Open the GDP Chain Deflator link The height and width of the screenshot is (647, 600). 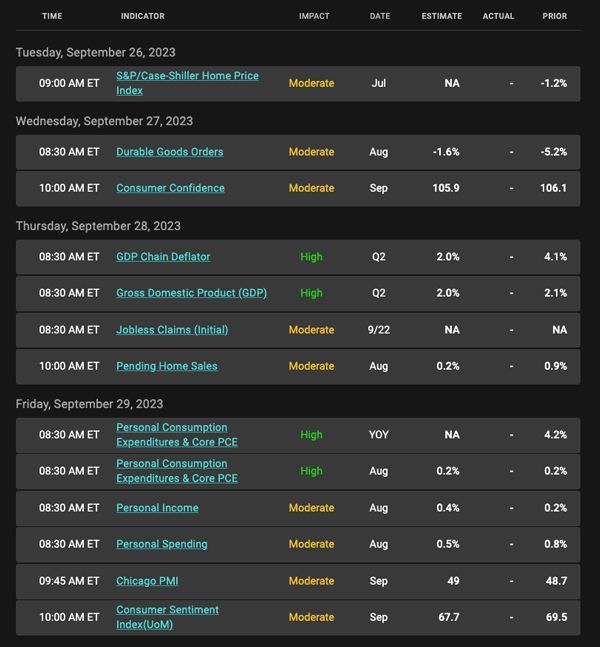pyautogui.click(x=163, y=257)
